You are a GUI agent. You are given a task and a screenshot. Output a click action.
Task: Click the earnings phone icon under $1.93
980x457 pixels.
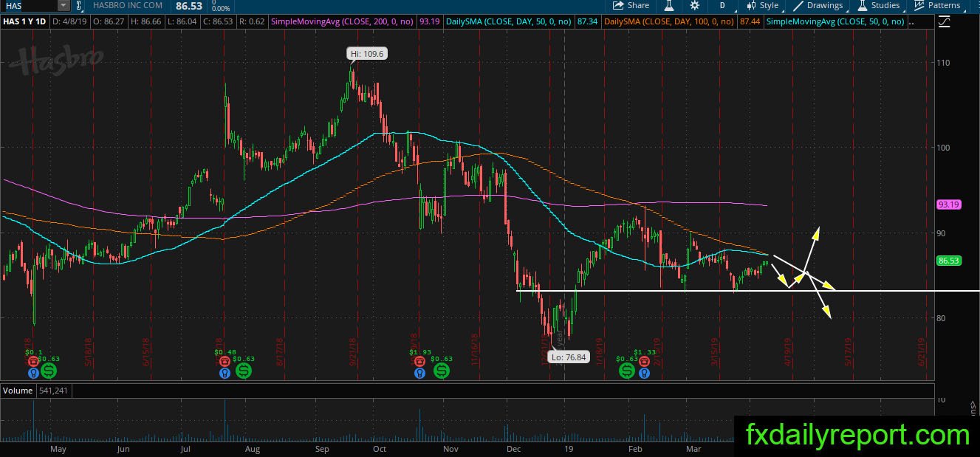419,362
